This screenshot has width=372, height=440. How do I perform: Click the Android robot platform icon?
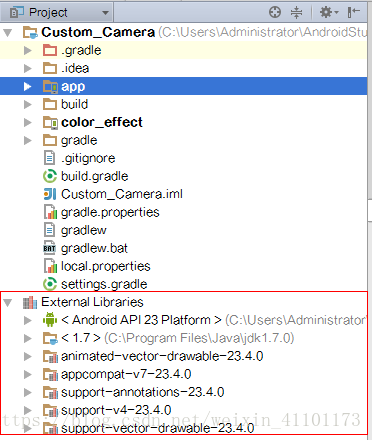click(50, 320)
